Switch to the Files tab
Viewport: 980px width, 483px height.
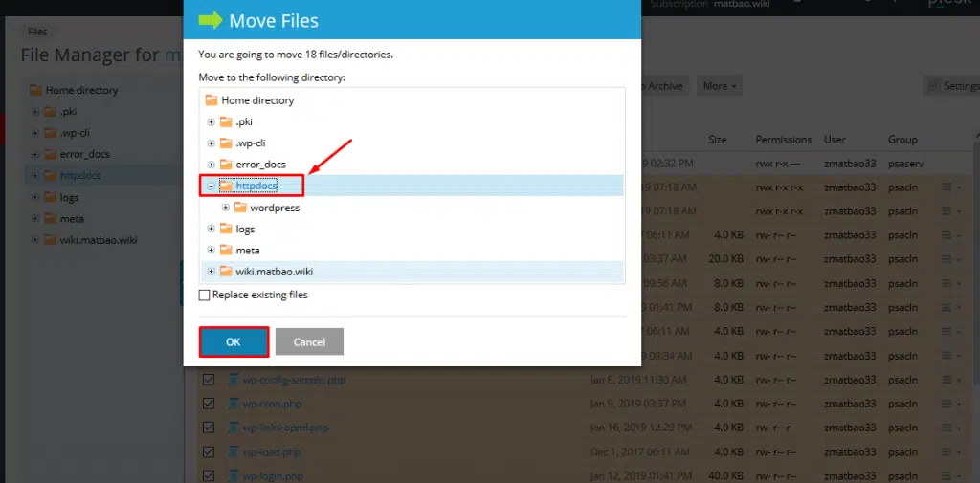tap(37, 32)
